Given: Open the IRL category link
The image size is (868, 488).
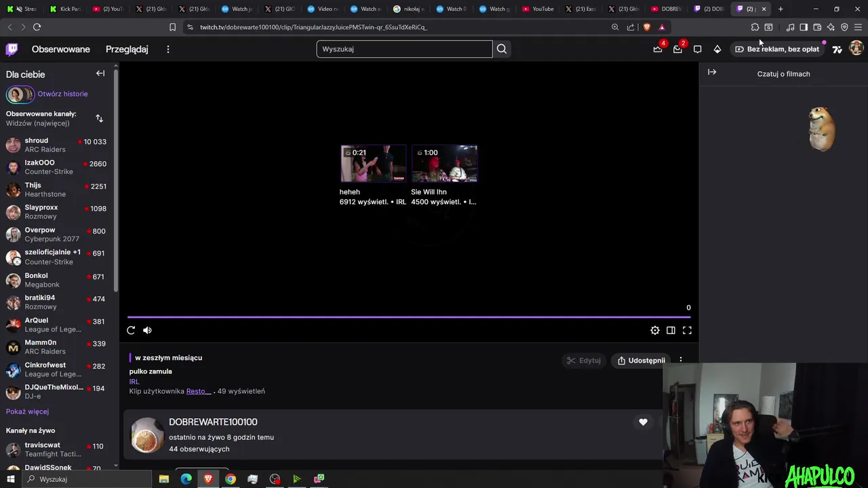Looking at the screenshot, I should tap(134, 382).
